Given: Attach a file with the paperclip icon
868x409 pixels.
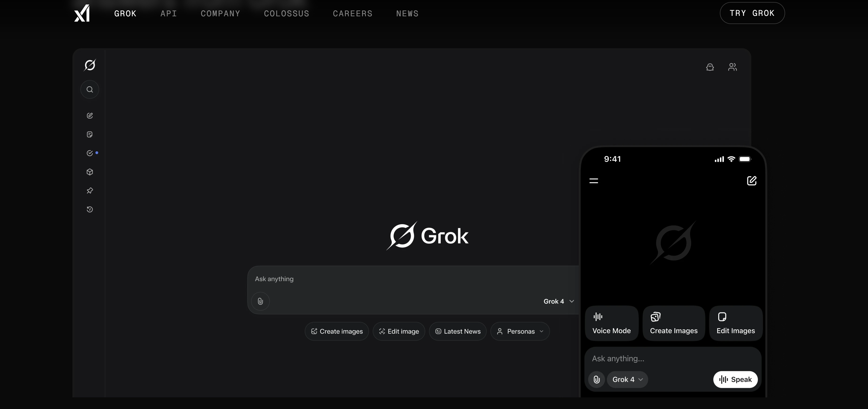Looking at the screenshot, I should pos(260,301).
